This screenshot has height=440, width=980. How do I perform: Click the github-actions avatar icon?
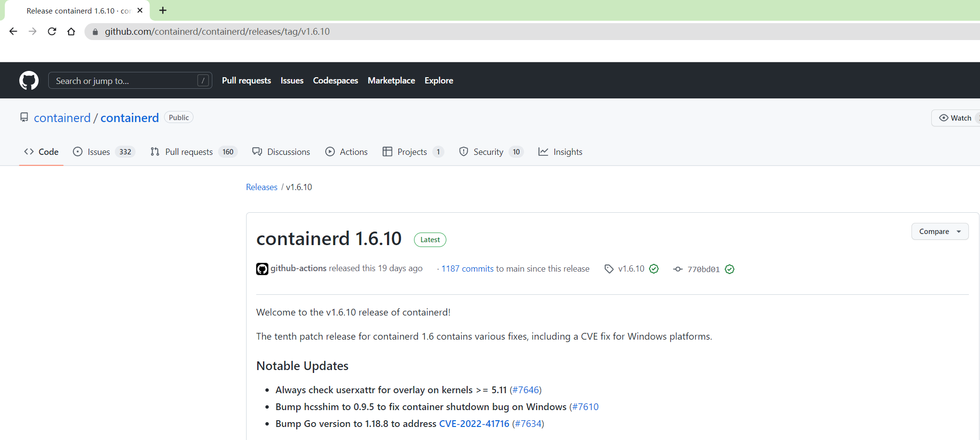262,269
